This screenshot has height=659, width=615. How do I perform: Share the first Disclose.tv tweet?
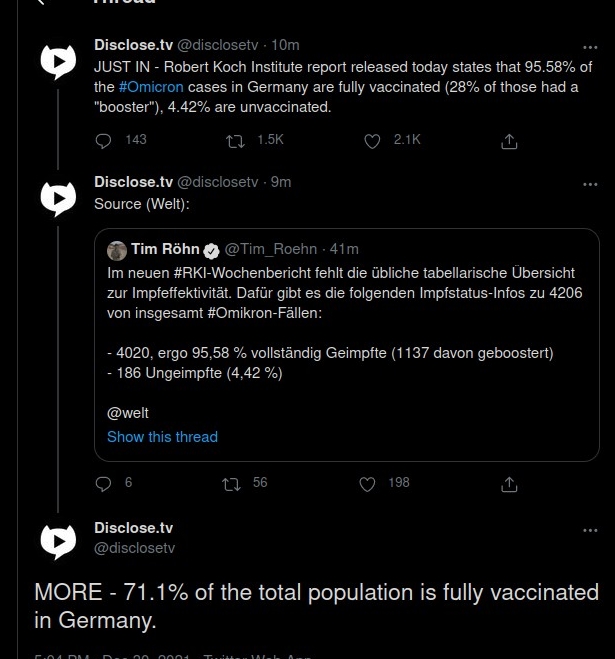pyautogui.click(x=509, y=141)
